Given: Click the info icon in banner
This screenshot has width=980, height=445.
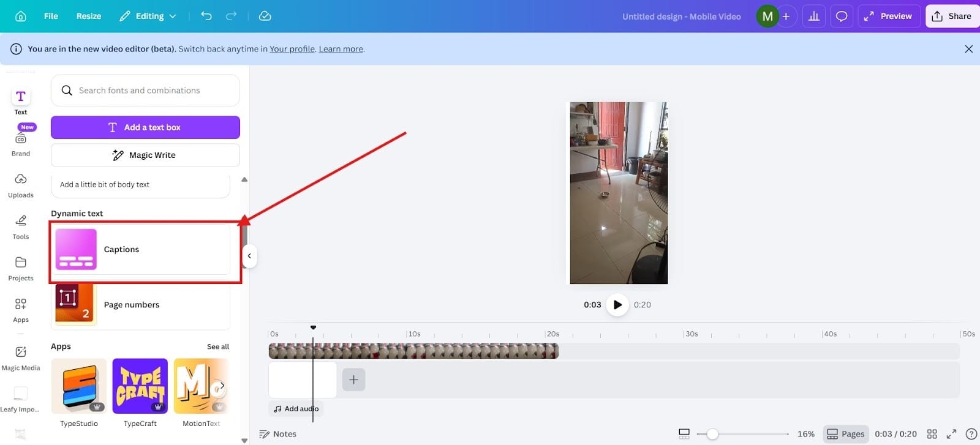Looking at the screenshot, I should pos(16,49).
